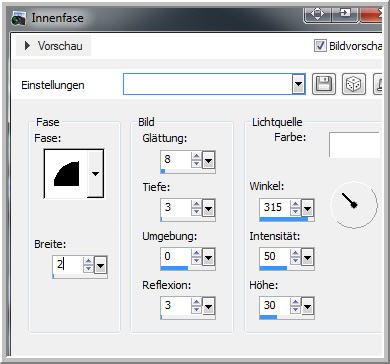
Task: Click the Innenfase camera icon in title bar
Action: point(19,18)
